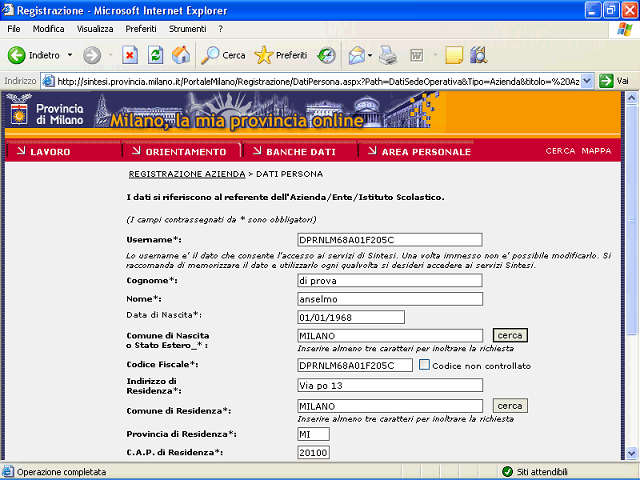Click the C.A.P. di Residenza field

click(313, 452)
